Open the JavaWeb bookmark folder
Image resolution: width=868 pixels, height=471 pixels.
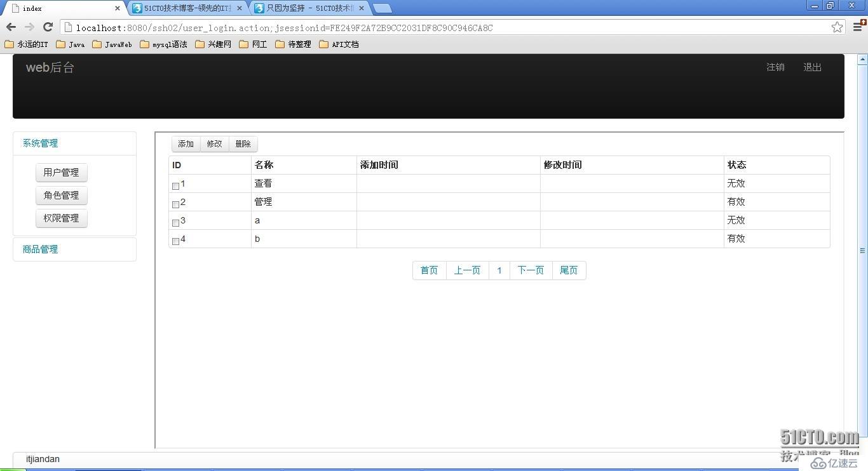[x=112, y=44]
